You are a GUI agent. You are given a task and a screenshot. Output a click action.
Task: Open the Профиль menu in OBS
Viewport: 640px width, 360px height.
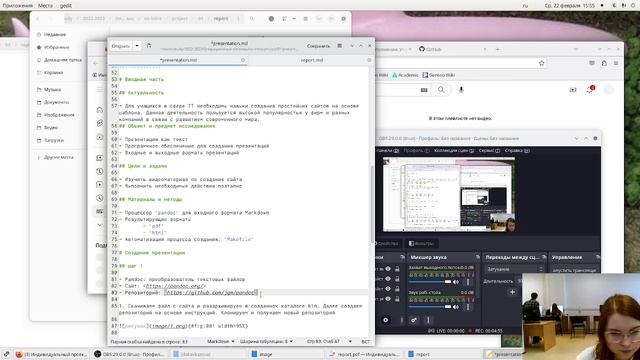tap(416, 151)
